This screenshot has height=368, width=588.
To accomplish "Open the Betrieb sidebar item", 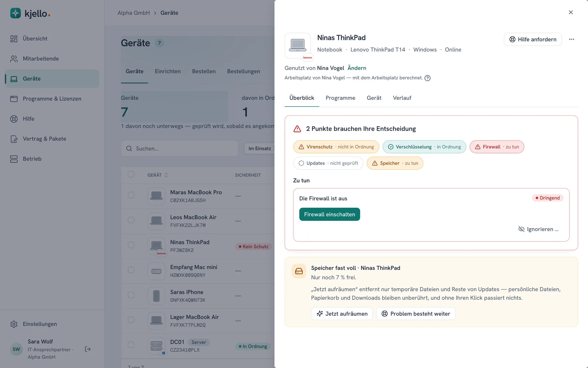I will (x=52, y=159).
